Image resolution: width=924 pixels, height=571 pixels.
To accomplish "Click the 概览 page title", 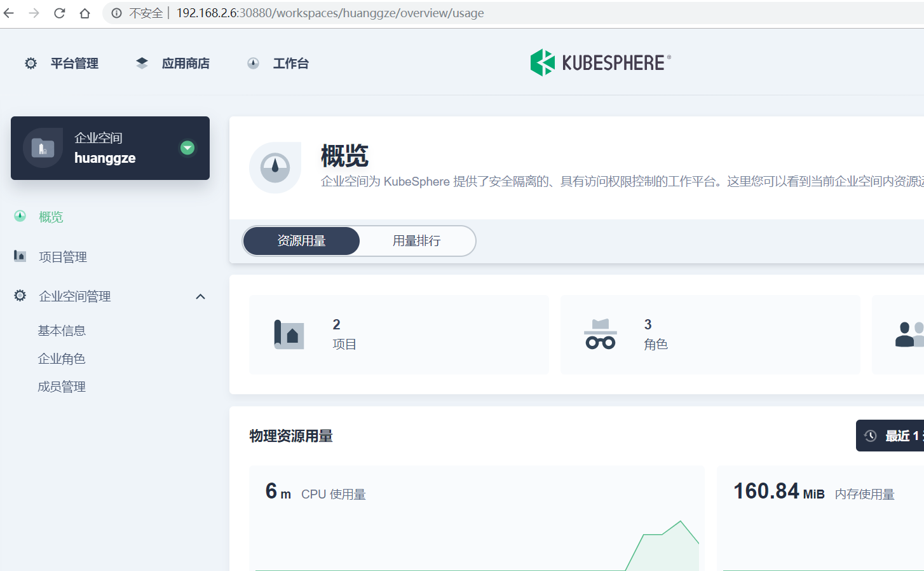I will [344, 156].
